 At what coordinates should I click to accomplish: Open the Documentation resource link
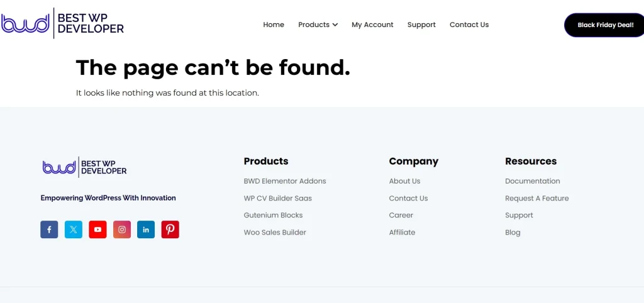pyautogui.click(x=532, y=181)
